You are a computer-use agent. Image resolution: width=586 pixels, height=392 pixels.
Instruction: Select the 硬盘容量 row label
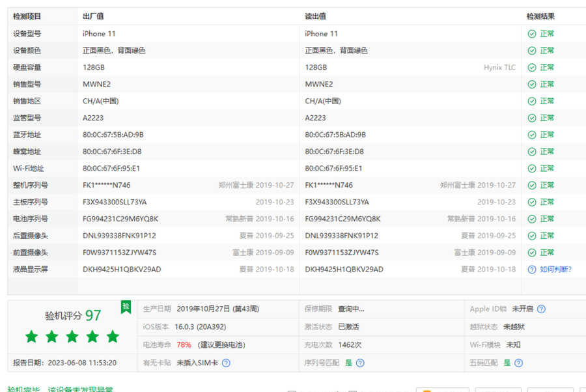(x=27, y=68)
